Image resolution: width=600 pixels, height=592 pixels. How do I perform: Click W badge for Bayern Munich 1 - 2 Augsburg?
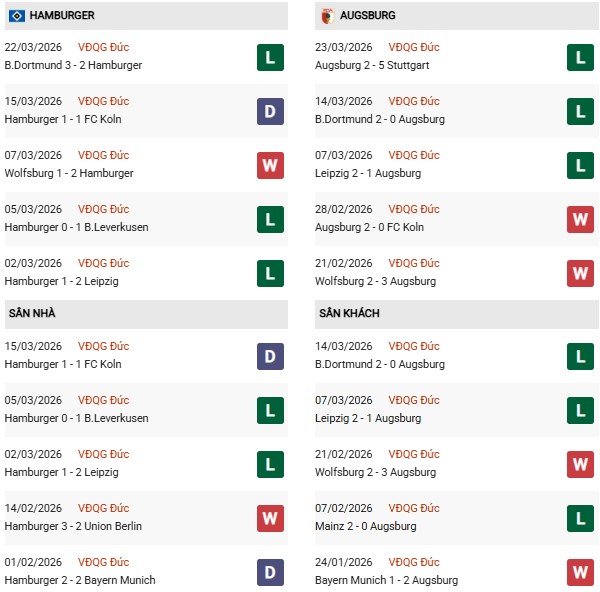point(580,572)
